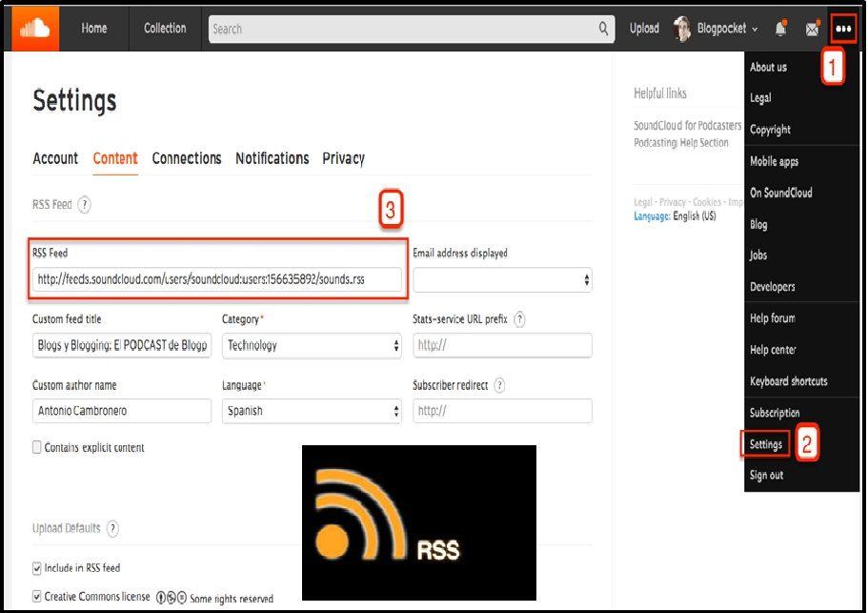
Task: Open Podcasting Help Section link
Action: tap(681, 143)
